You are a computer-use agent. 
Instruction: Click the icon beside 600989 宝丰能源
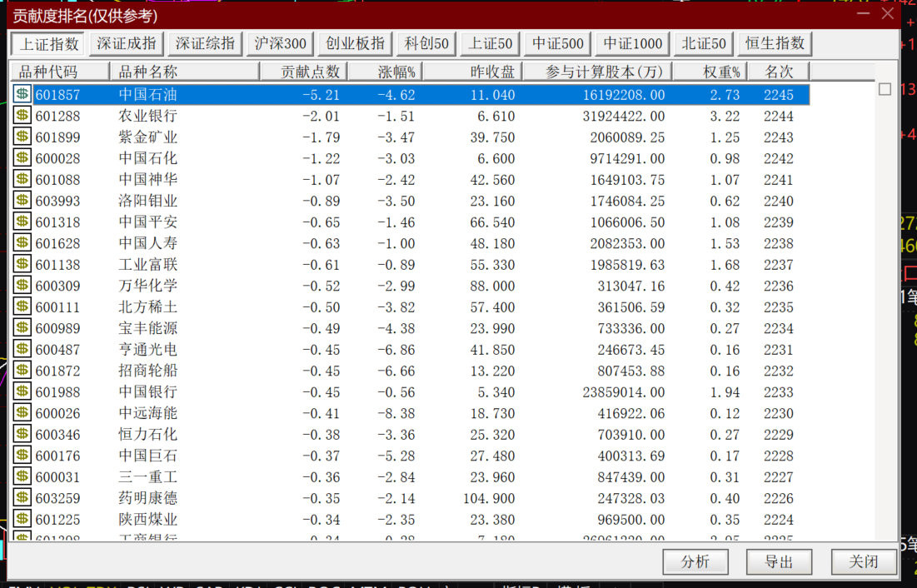(22, 327)
